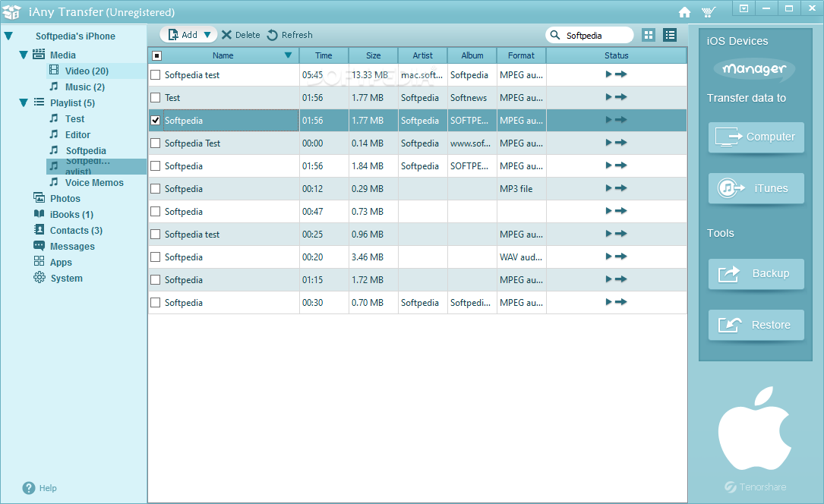This screenshot has height=504, width=824.
Task: Open the Test playlist
Action: (74, 119)
